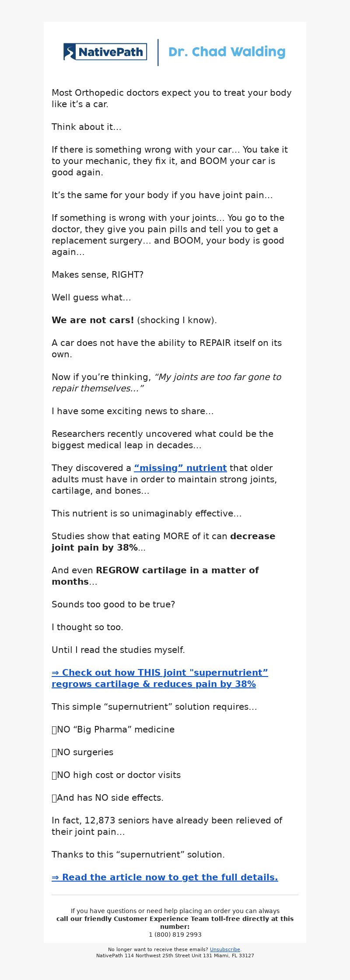The width and height of the screenshot is (350, 980).
Task: Click the emoji before And has NO side effects
Action: point(54,798)
